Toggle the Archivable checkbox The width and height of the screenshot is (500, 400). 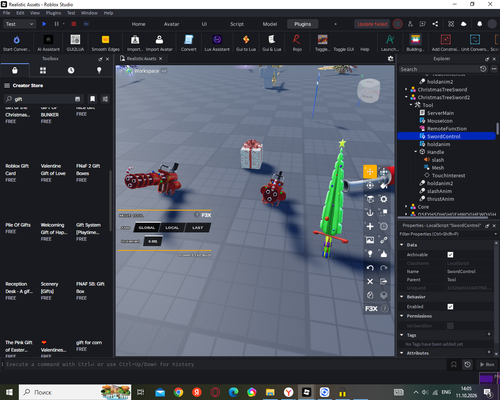pos(450,255)
